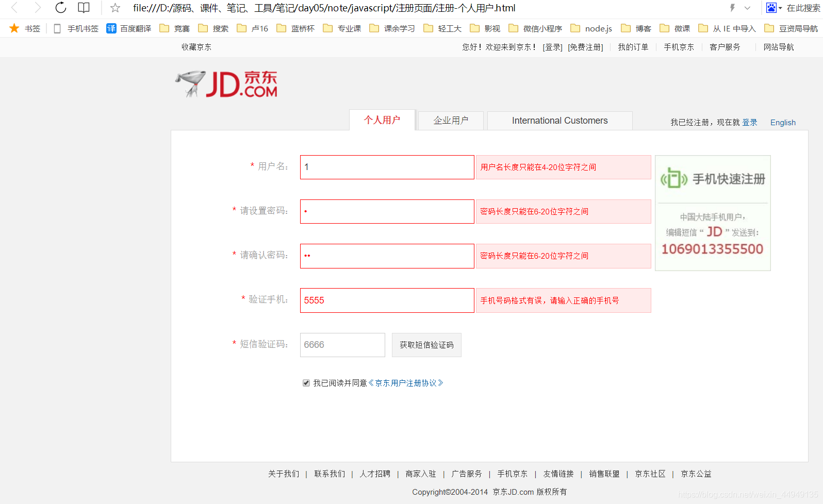
Task: Click 广告服务 footer link
Action: coord(467,474)
